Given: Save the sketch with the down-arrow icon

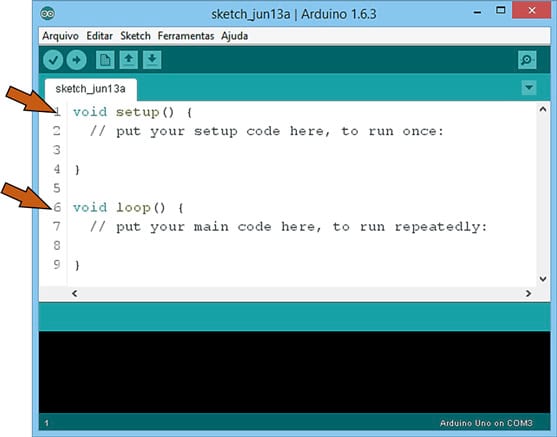Looking at the screenshot, I should [x=152, y=60].
